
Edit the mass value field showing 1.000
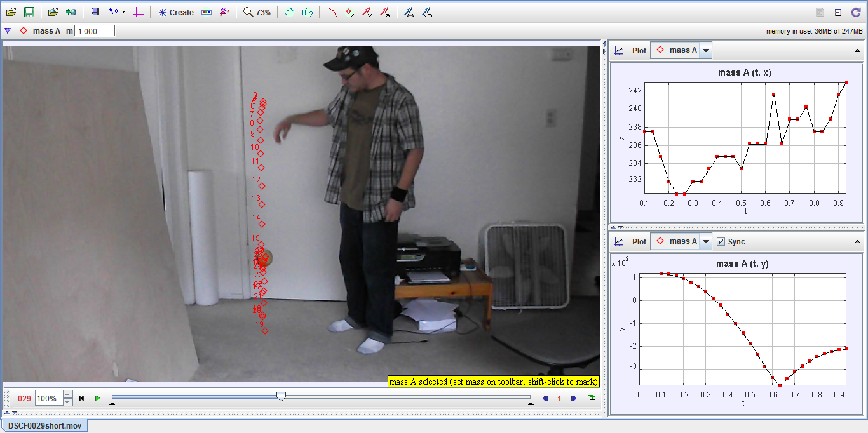point(93,29)
